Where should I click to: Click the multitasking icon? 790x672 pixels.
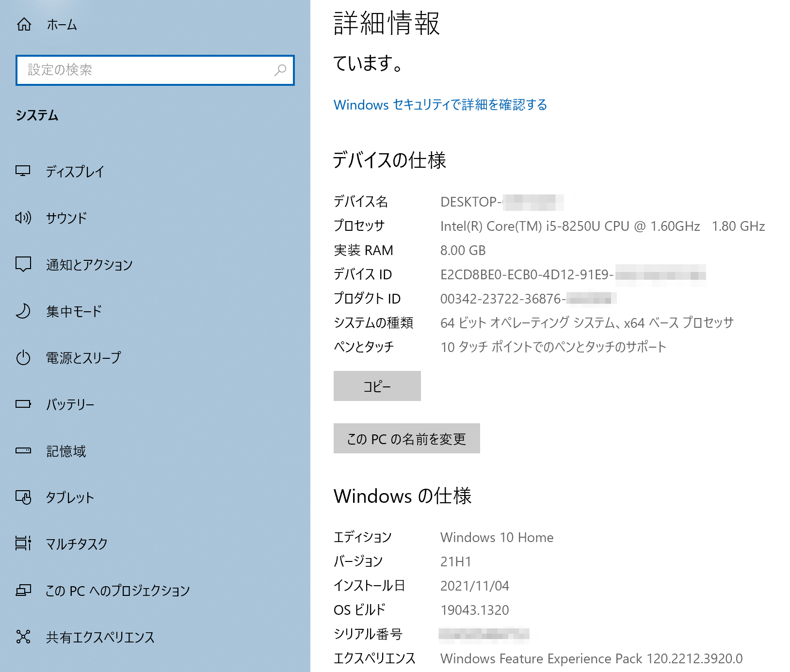coord(23,544)
